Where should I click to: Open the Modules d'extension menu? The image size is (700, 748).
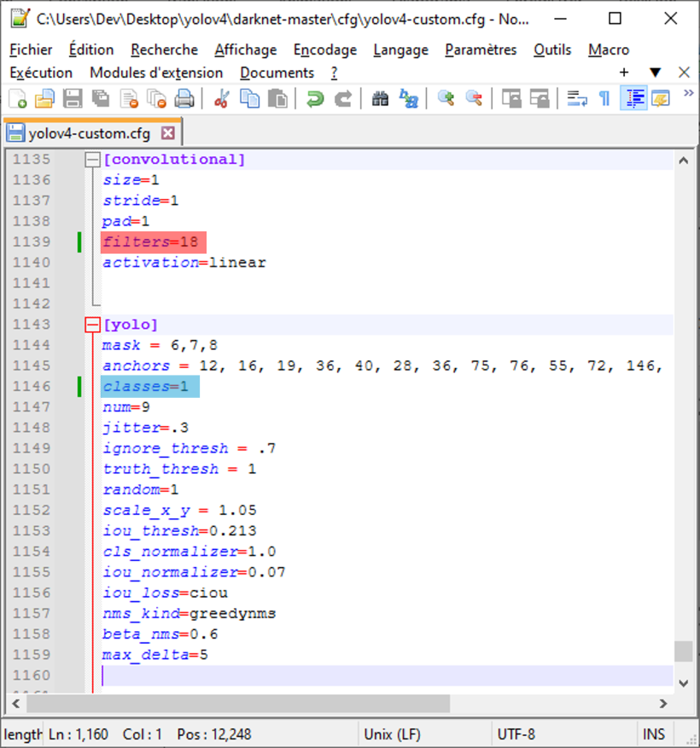pos(156,73)
